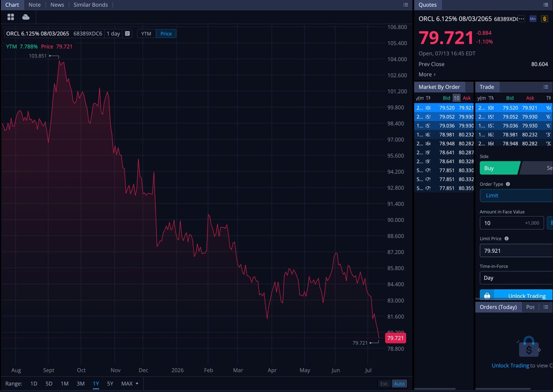553x392 pixels.
Task: Set chart range to 1M
Action: (65, 384)
